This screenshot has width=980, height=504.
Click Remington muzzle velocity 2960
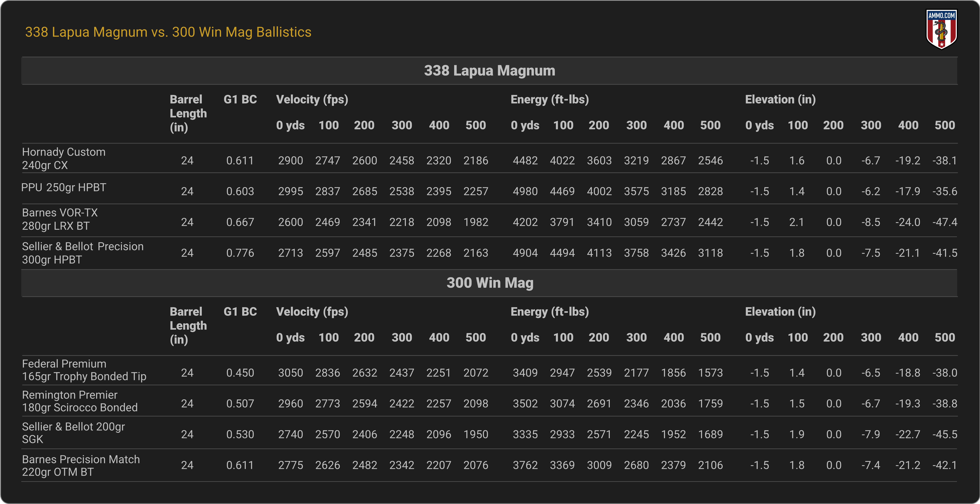coord(291,404)
